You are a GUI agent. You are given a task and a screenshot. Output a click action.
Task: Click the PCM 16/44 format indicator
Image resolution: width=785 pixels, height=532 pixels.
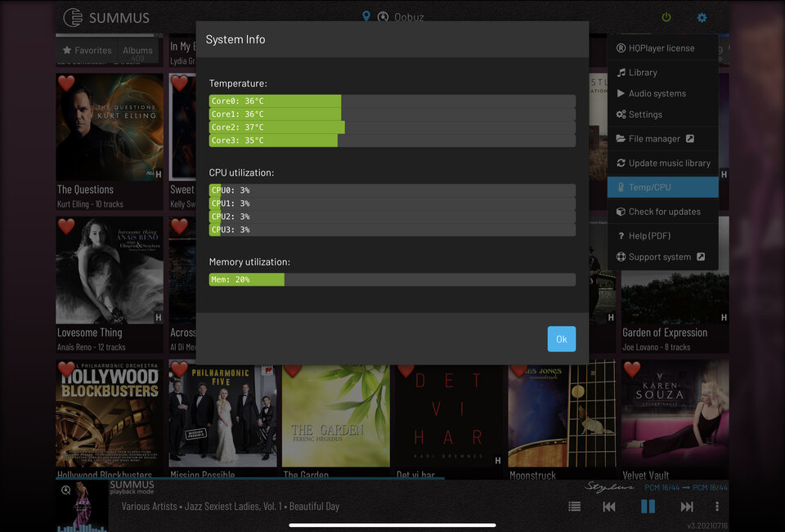[686, 487]
